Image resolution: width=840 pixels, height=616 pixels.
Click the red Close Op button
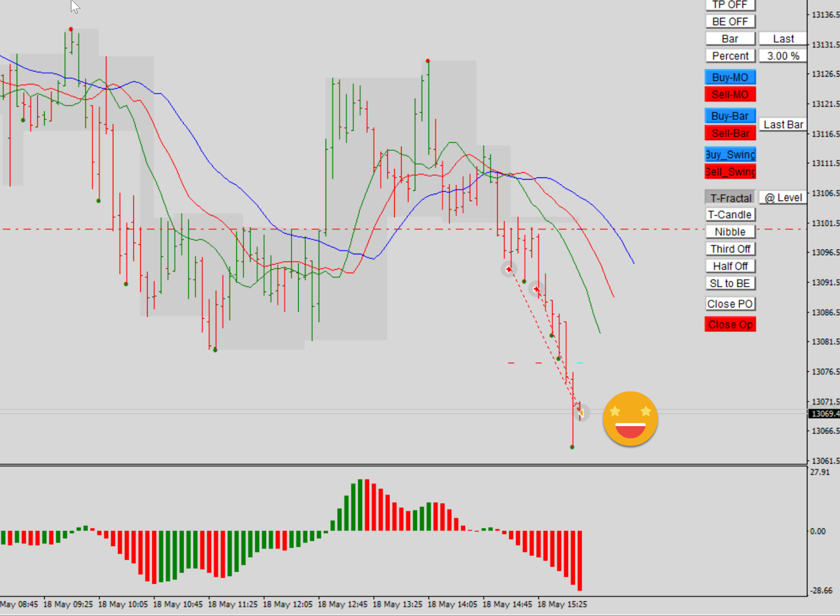click(x=730, y=325)
